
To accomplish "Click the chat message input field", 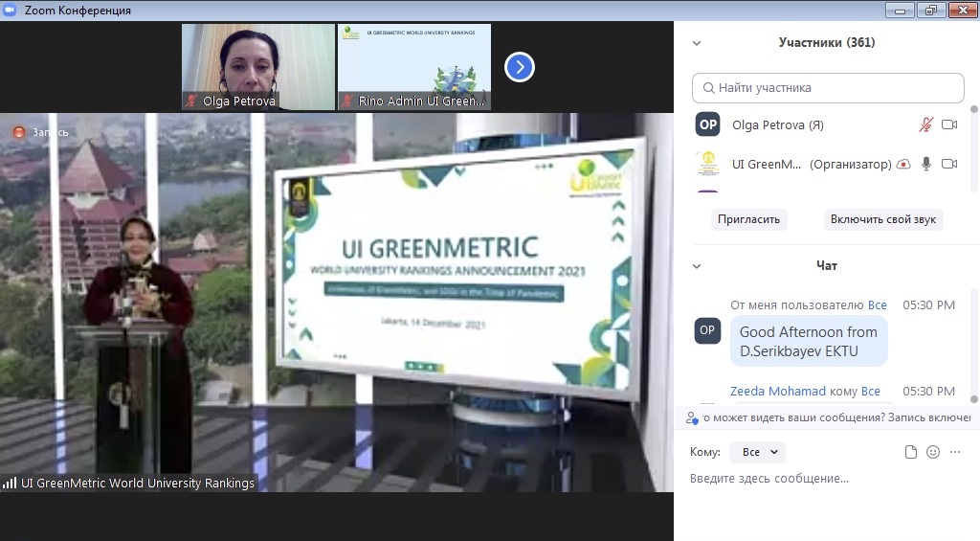I will point(827,479).
